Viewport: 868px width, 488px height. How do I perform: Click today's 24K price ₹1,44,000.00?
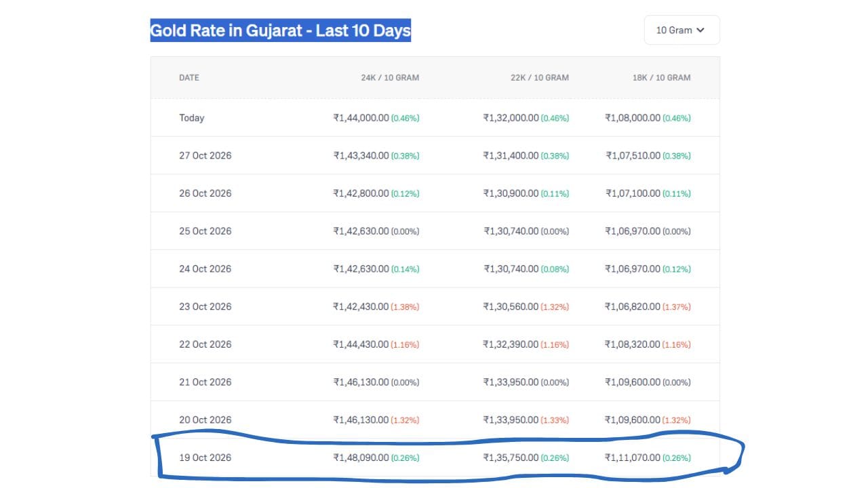point(361,118)
